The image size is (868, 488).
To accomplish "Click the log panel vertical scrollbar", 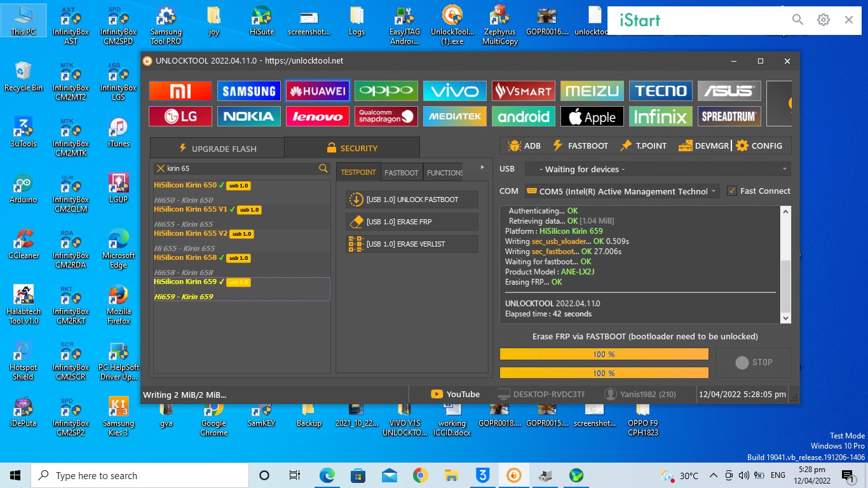I will tap(785, 265).
